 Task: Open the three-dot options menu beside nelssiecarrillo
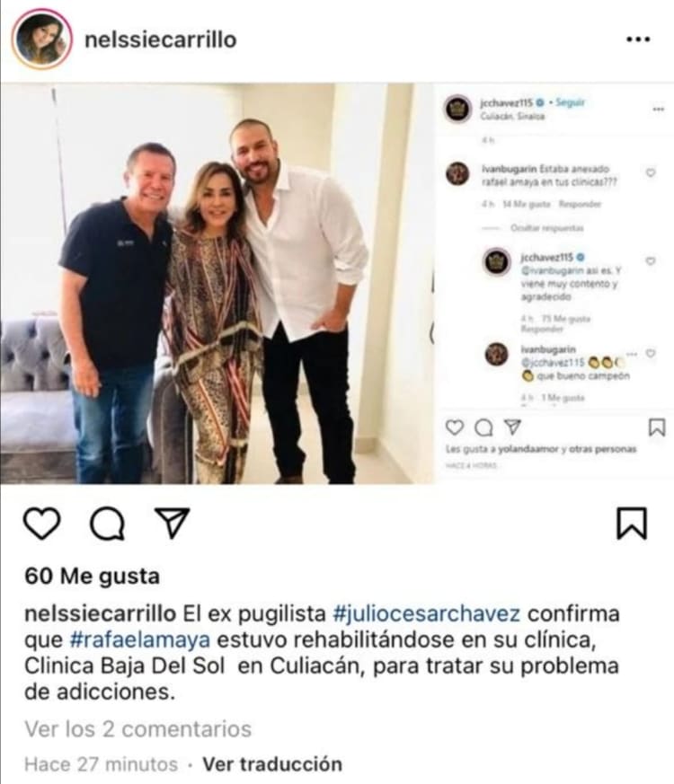click(x=638, y=39)
